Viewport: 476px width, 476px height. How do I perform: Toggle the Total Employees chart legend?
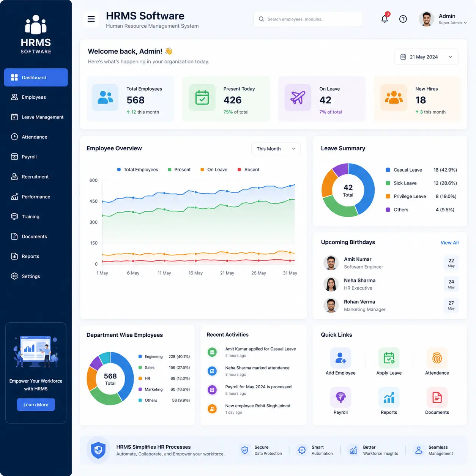(x=137, y=170)
